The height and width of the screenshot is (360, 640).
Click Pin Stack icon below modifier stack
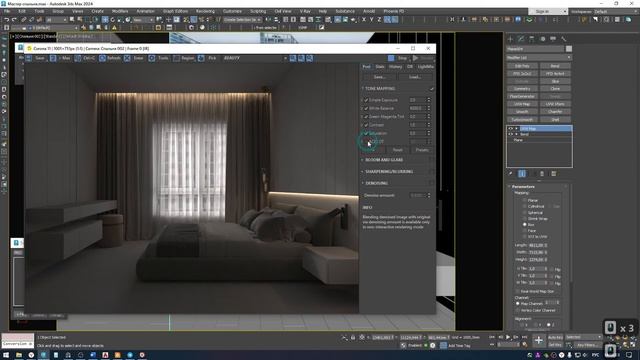pyautogui.click(x=511, y=174)
